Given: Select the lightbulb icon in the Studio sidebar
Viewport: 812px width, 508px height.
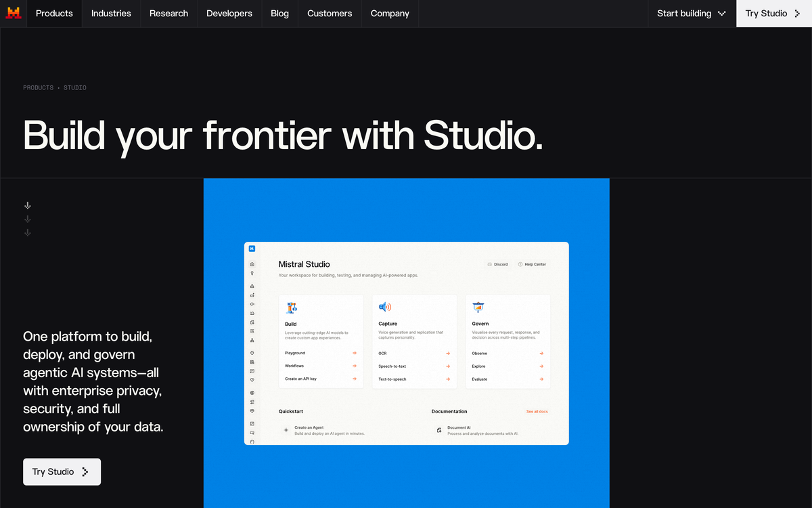Looking at the screenshot, I should coord(252,273).
